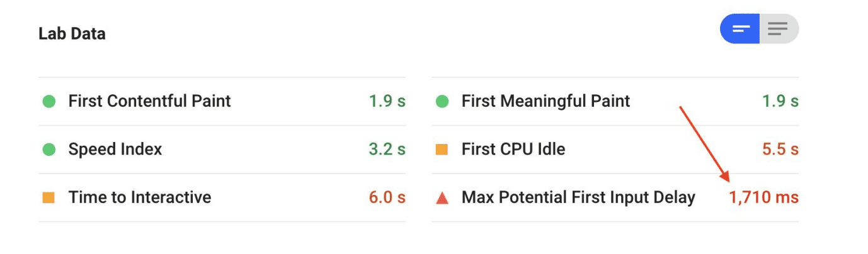Expand the Speed Index metric row
This screenshot has width=868, height=254.
(115, 150)
